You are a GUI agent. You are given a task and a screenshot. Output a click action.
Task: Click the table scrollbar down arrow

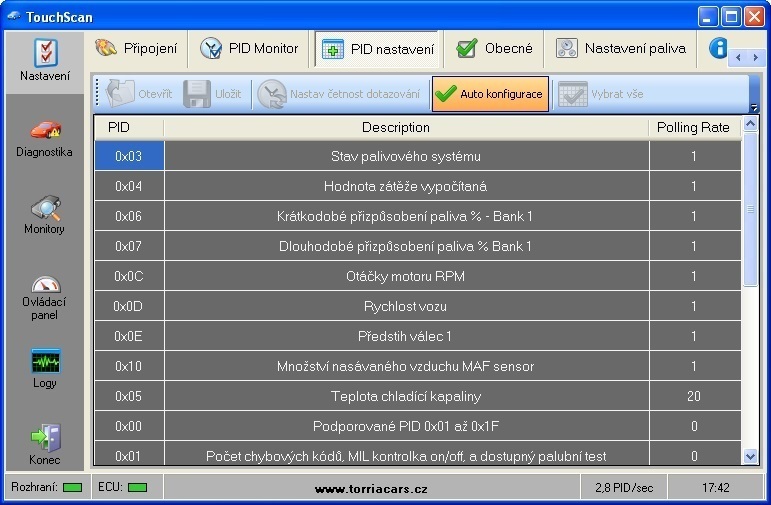(750, 457)
